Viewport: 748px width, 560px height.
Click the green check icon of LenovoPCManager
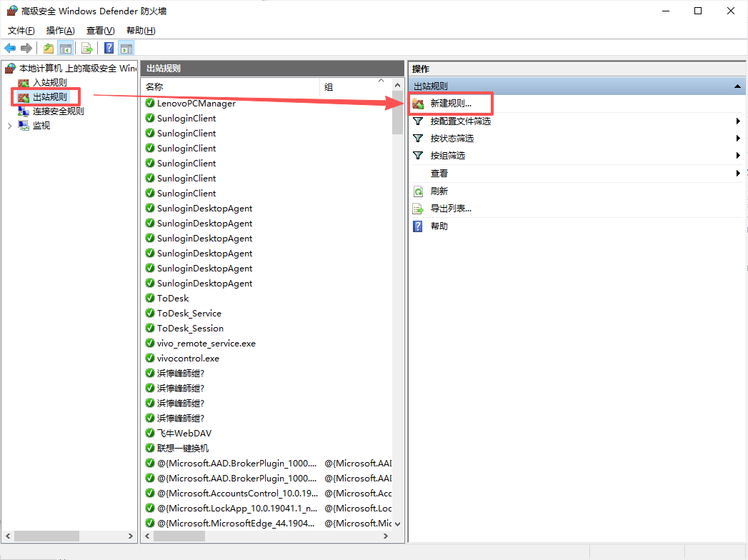[x=150, y=103]
